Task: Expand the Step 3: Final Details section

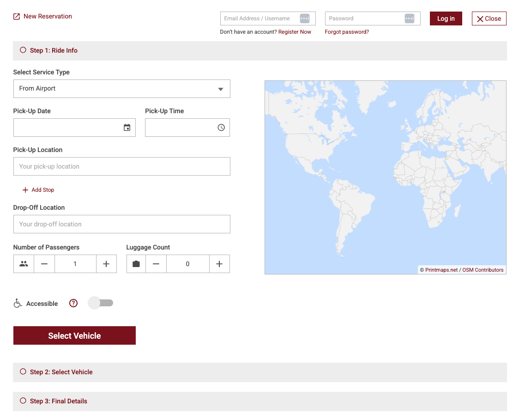Action: pos(260,402)
